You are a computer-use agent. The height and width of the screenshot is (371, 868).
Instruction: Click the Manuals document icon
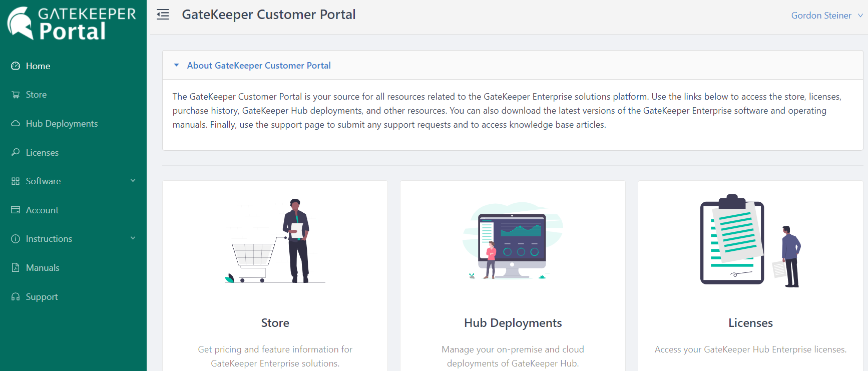point(16,268)
